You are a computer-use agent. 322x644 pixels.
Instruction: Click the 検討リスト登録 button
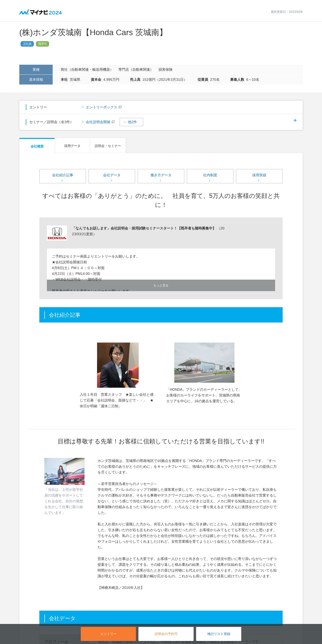point(219,634)
